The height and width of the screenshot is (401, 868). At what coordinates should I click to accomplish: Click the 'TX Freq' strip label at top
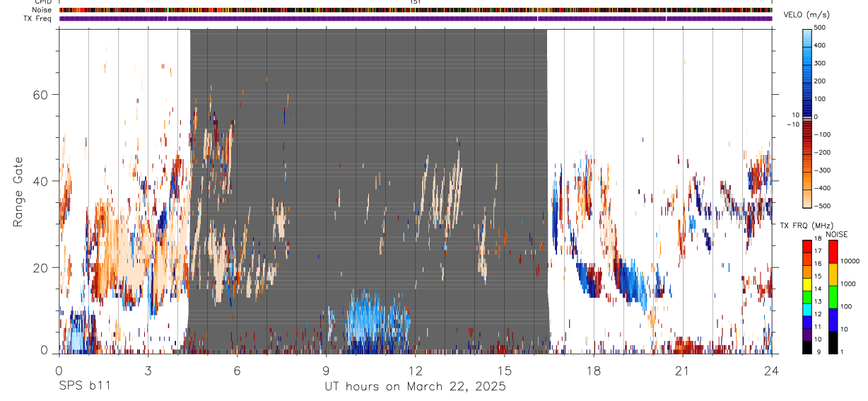coord(39,18)
